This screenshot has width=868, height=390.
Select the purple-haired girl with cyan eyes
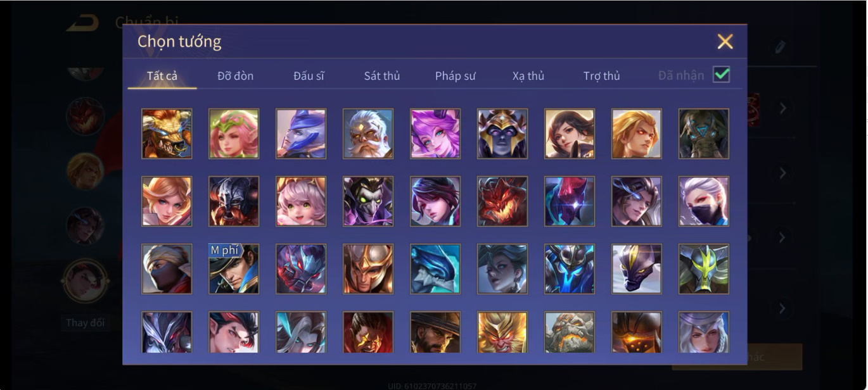coord(435,133)
